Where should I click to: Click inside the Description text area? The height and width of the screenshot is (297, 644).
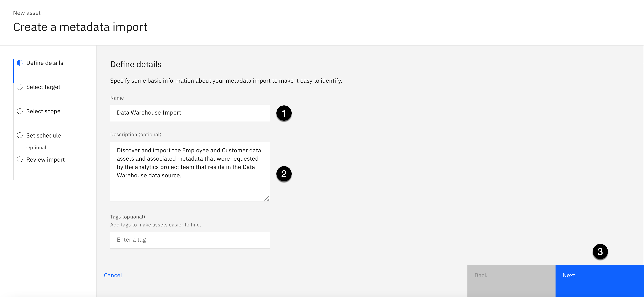tap(189, 171)
